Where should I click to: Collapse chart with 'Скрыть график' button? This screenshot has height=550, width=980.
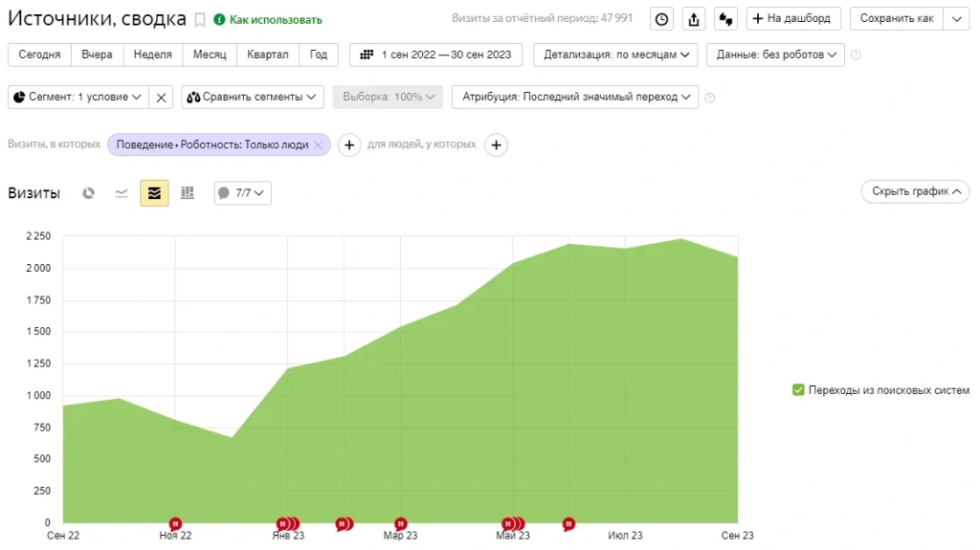tap(915, 191)
